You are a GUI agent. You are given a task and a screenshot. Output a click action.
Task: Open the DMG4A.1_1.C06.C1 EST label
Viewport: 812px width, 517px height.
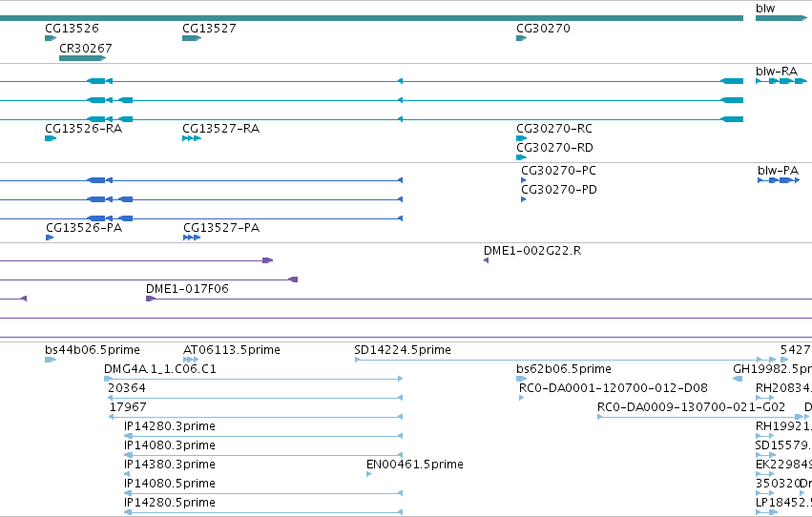point(160,369)
